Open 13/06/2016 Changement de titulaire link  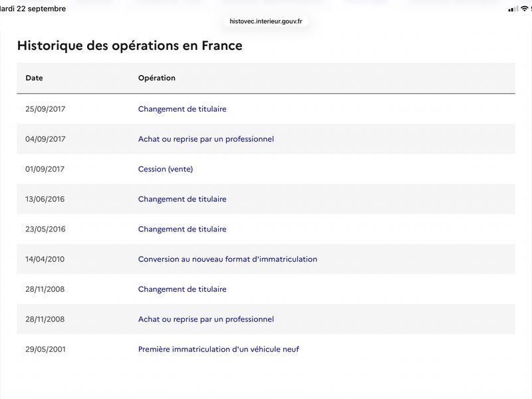182,199
